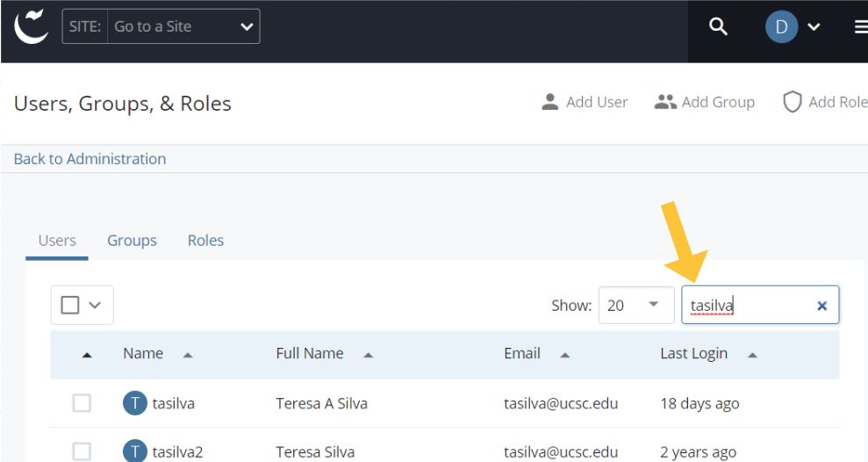Open the hamburger menu icon

[x=861, y=26]
